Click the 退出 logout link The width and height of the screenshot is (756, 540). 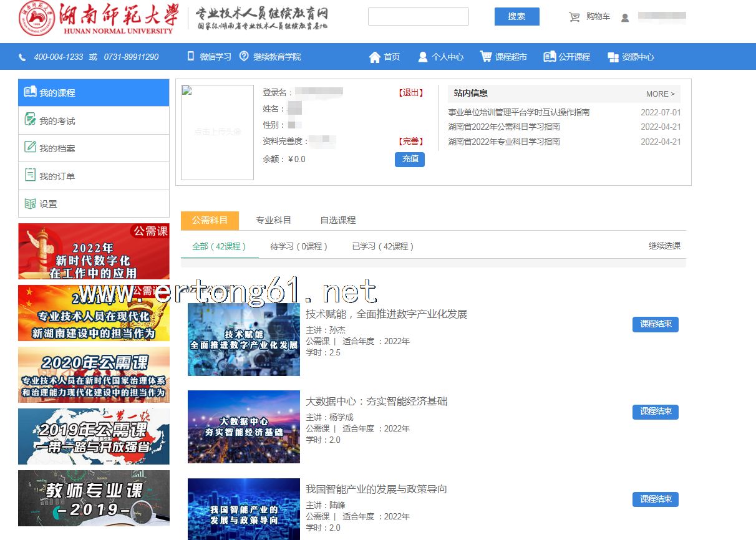(410, 93)
